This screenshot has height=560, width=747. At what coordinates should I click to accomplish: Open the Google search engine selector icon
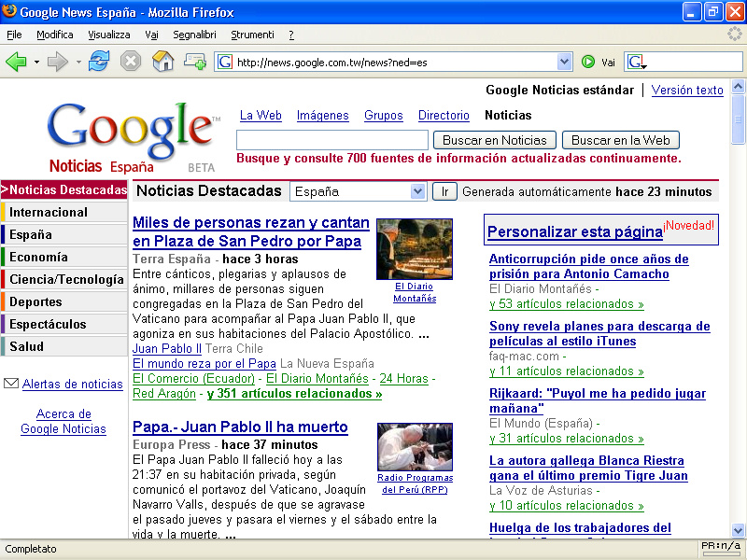(637, 62)
